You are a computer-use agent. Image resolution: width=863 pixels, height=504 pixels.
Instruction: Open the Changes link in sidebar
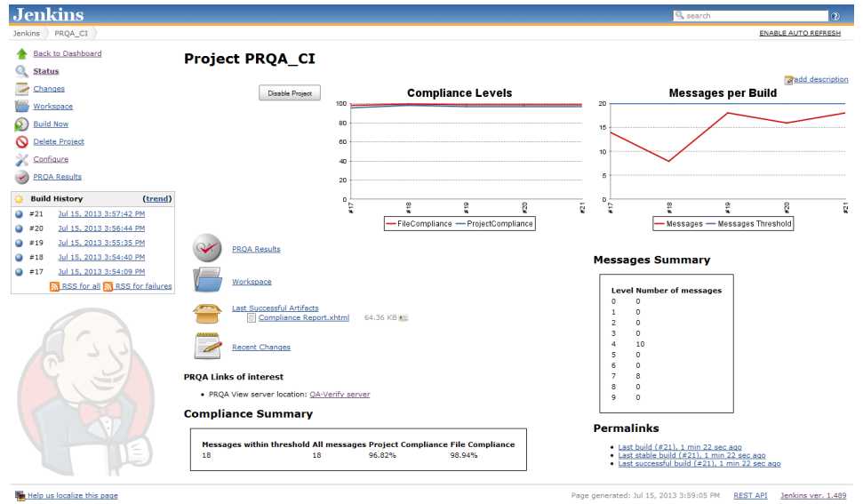point(48,89)
